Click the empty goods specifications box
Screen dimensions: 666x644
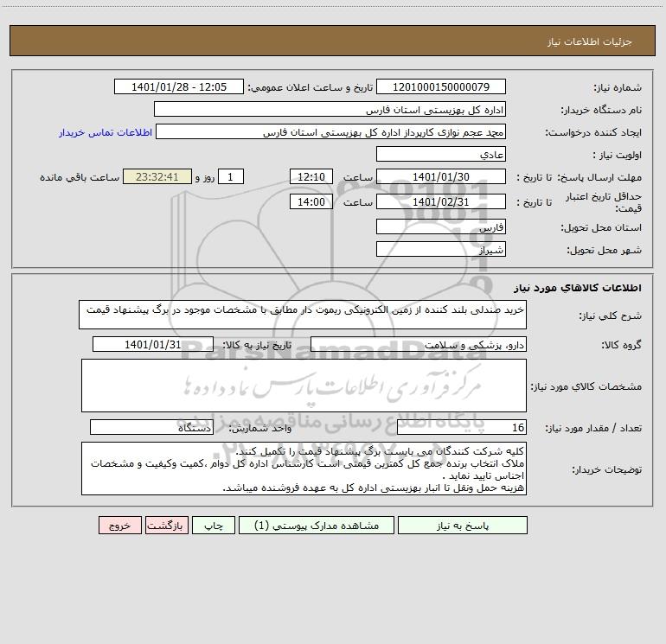click(x=304, y=386)
